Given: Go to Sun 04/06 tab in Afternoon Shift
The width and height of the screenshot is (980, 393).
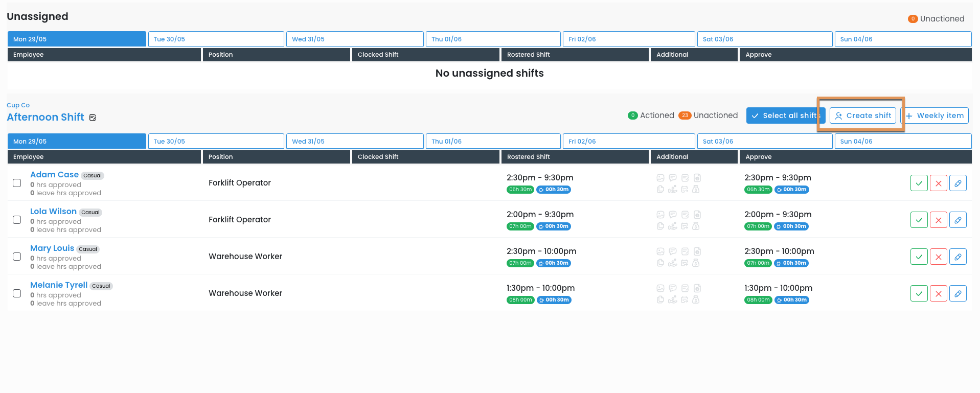Looking at the screenshot, I should click(902, 141).
